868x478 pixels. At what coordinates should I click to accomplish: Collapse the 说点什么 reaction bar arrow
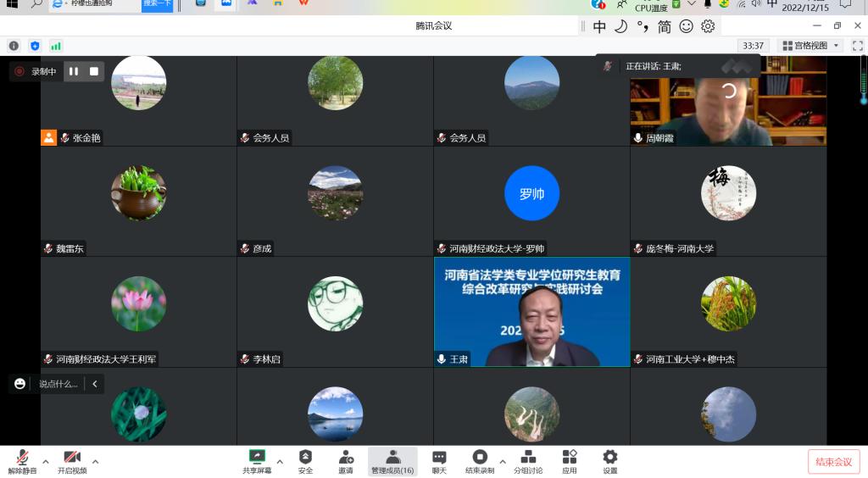(94, 384)
